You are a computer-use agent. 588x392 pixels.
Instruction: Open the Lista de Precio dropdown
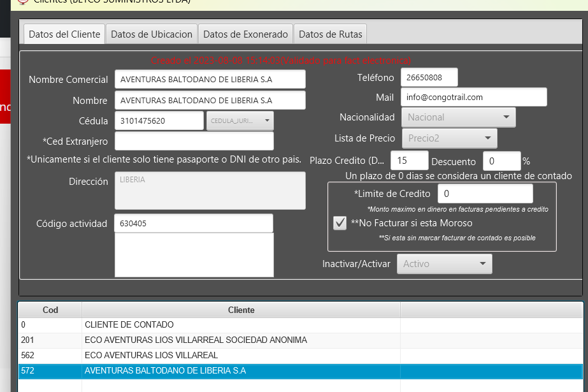point(449,138)
